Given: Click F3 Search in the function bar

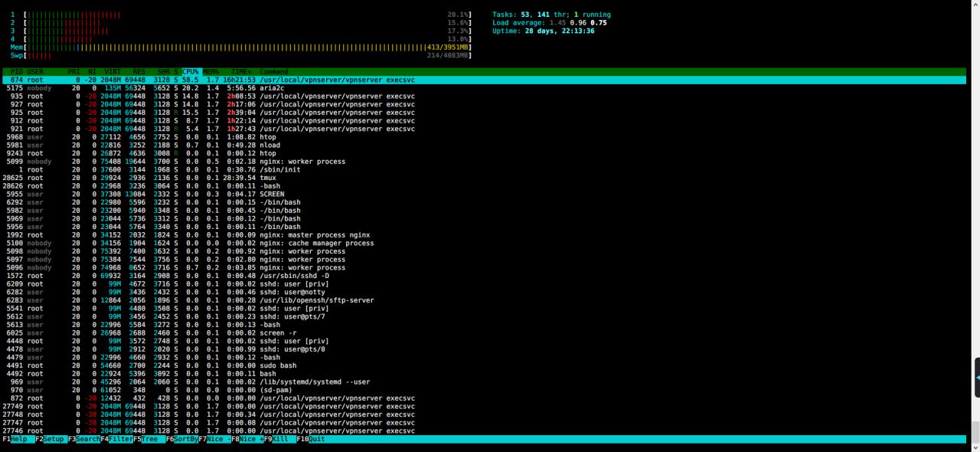Looking at the screenshot, I should 87,439.
